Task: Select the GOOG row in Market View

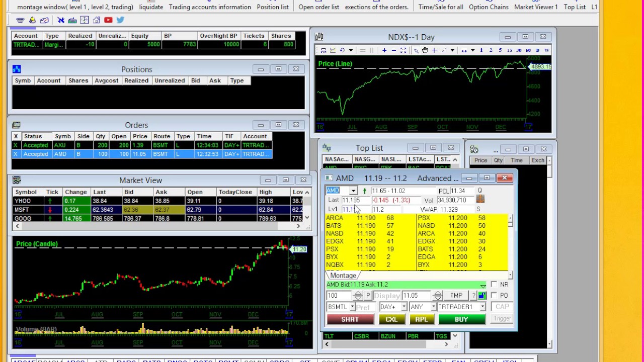Action: (x=158, y=219)
